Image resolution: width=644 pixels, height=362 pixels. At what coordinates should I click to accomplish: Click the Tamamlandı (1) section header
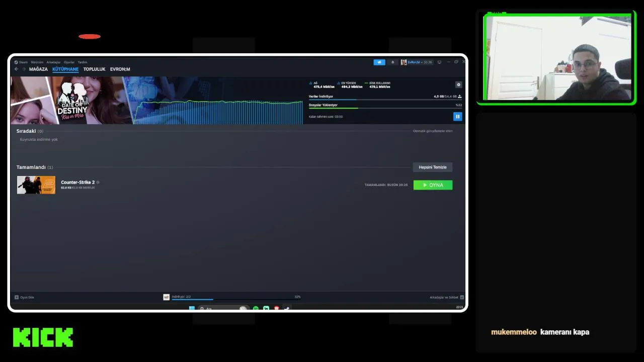point(35,167)
